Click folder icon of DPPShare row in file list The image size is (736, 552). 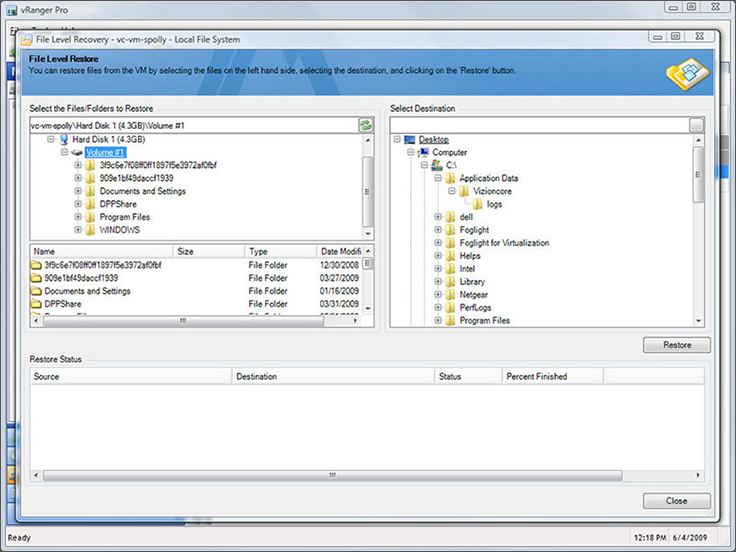coord(36,304)
